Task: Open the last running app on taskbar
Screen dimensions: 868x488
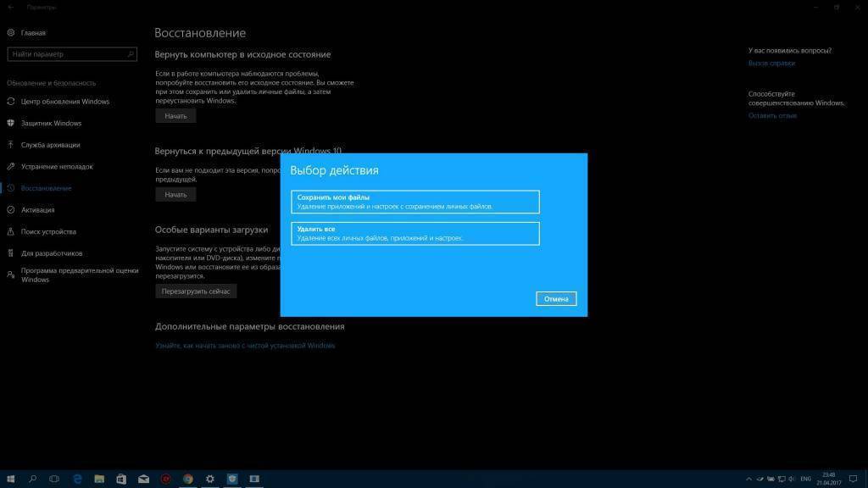Action: pos(254,479)
